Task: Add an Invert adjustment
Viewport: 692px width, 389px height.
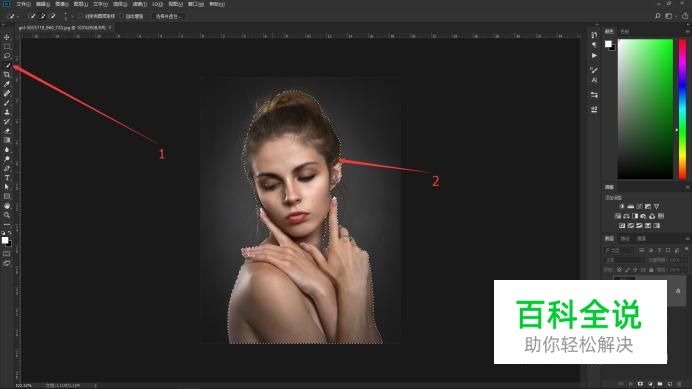Action: click(x=622, y=226)
